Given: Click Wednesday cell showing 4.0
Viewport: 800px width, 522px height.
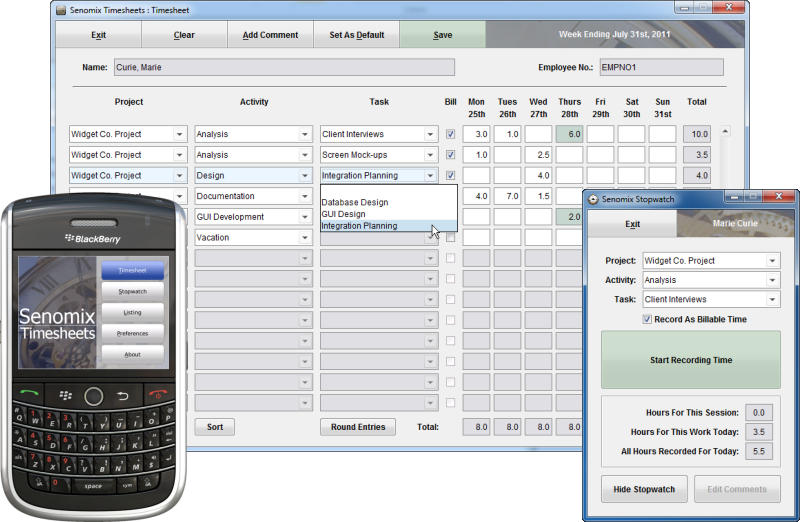Looking at the screenshot, I should click(538, 176).
